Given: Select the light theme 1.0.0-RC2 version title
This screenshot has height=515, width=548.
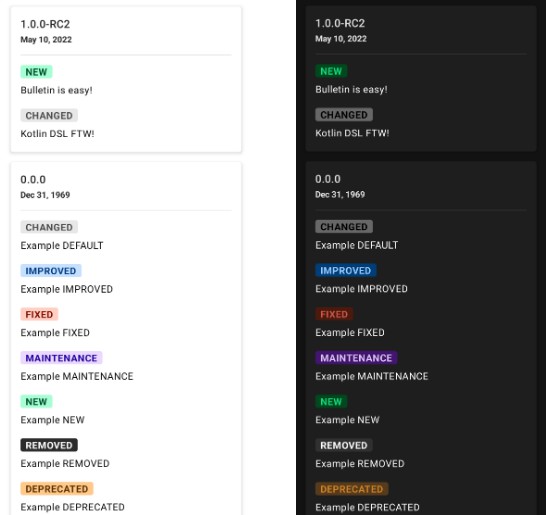Looking at the screenshot, I should click(45, 24).
